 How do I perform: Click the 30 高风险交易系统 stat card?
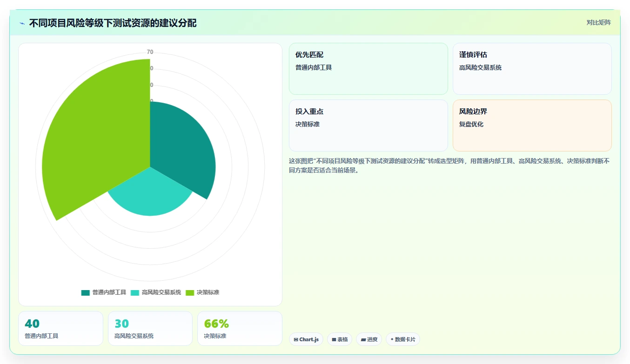150,328
